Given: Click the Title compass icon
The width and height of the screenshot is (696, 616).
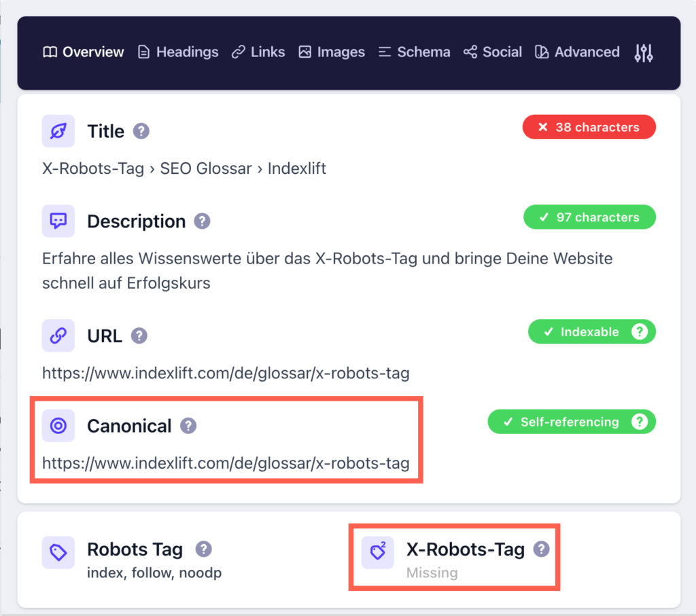Looking at the screenshot, I should pyautogui.click(x=58, y=131).
